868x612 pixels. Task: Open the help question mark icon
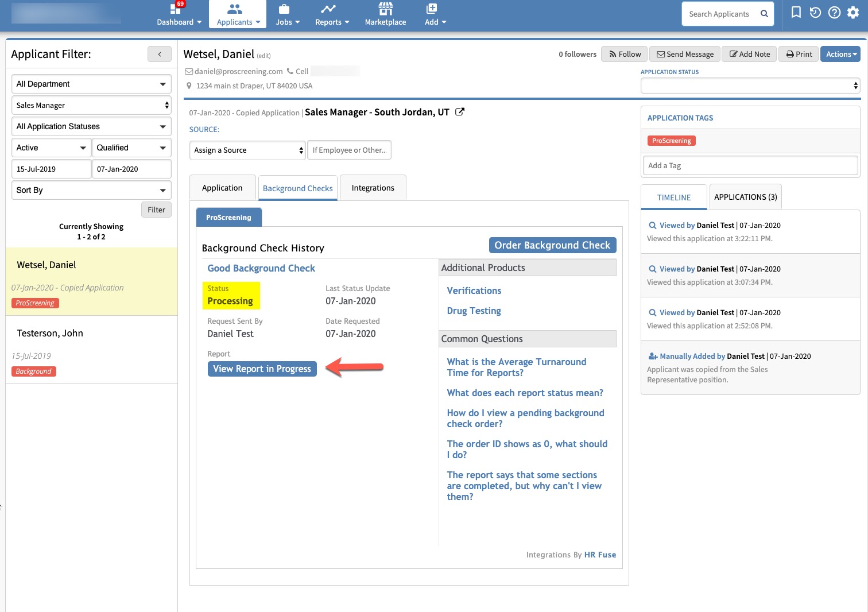pos(834,13)
